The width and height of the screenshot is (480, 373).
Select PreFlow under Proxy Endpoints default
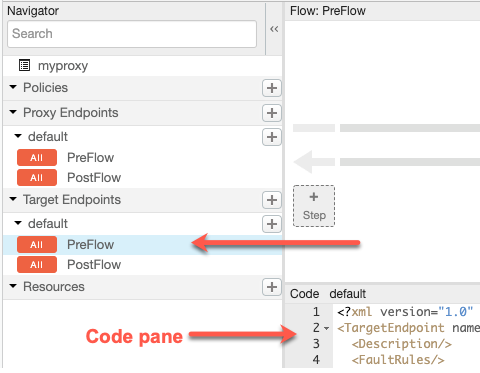point(90,158)
